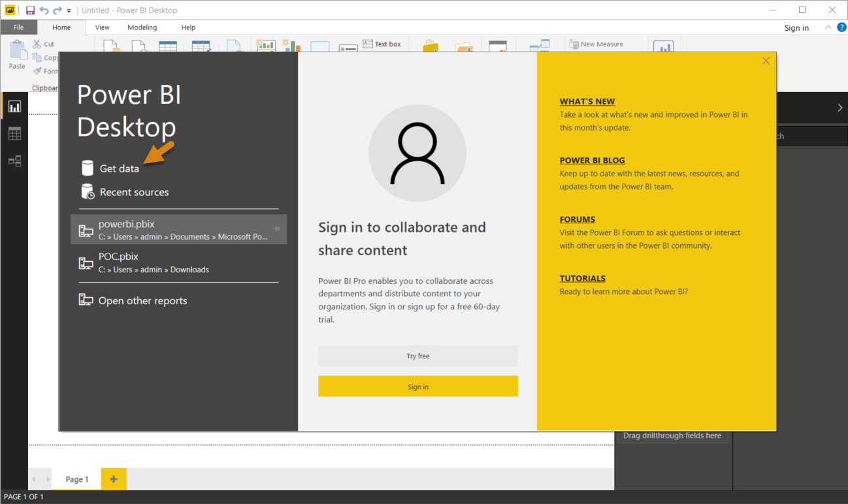Click the Try free button
This screenshot has width=848, height=504.
(x=418, y=356)
